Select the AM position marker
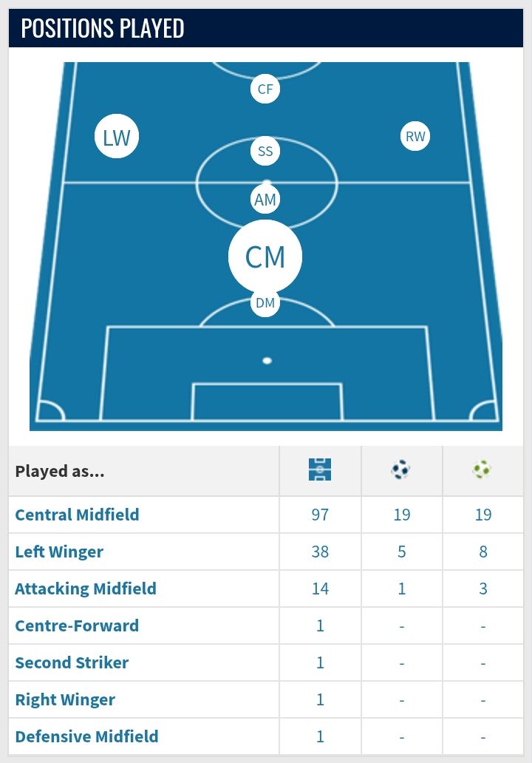Screen dimensions: 532x763 (265, 199)
